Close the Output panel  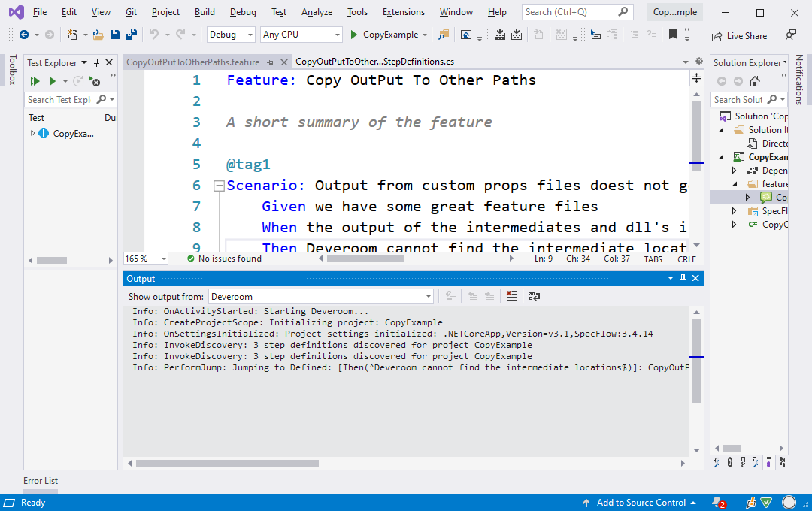click(695, 278)
